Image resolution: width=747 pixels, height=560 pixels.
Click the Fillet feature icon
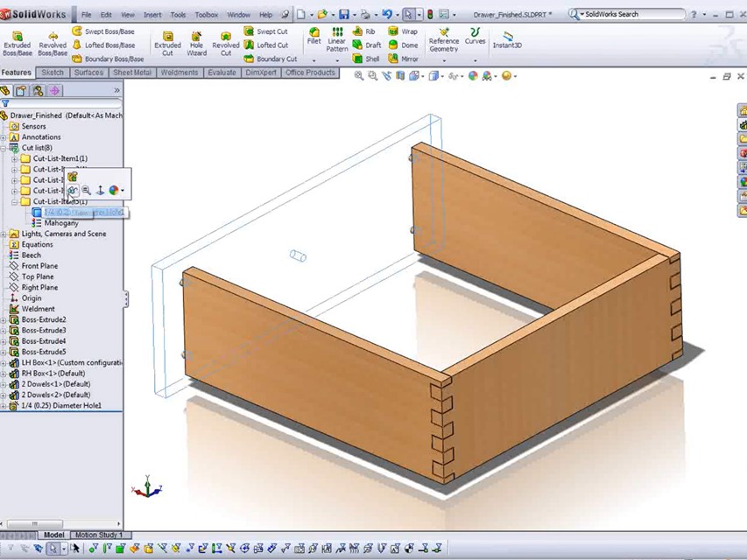[314, 37]
